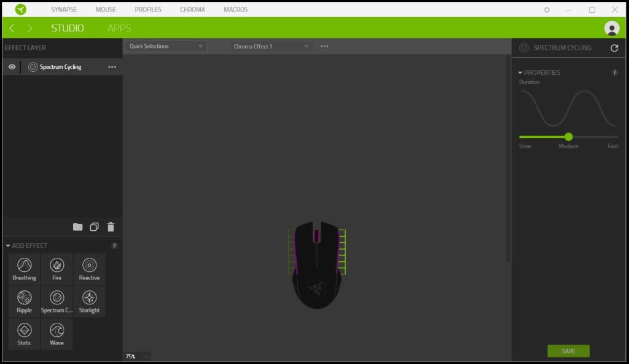Screen dimensions: 629x364
Task: Open the Quick Selections dropdown
Action: click(166, 47)
